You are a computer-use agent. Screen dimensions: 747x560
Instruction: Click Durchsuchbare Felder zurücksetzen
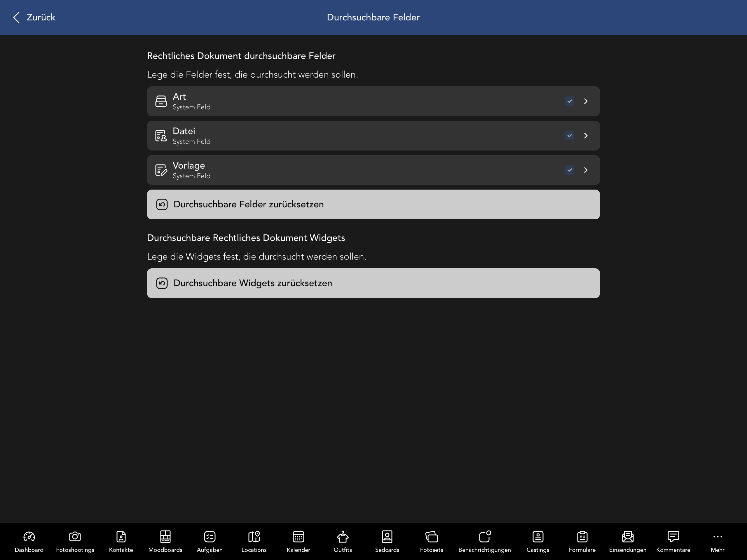click(373, 204)
